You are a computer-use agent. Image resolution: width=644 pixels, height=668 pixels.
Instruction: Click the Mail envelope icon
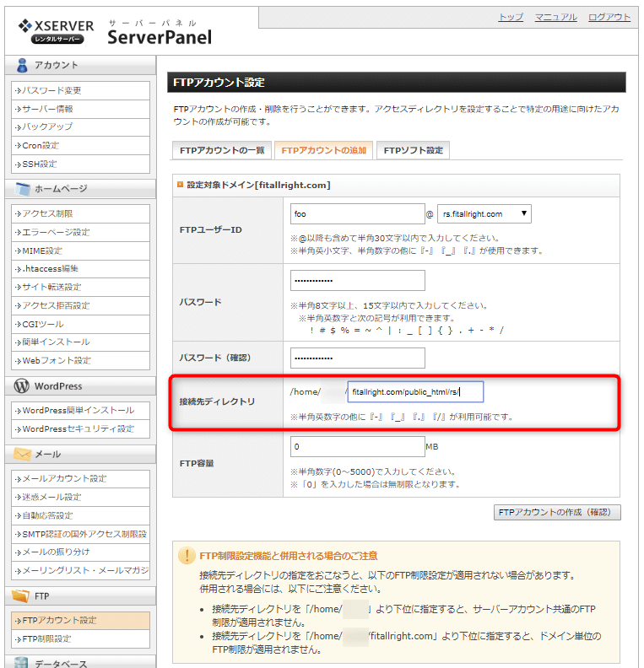[20, 455]
